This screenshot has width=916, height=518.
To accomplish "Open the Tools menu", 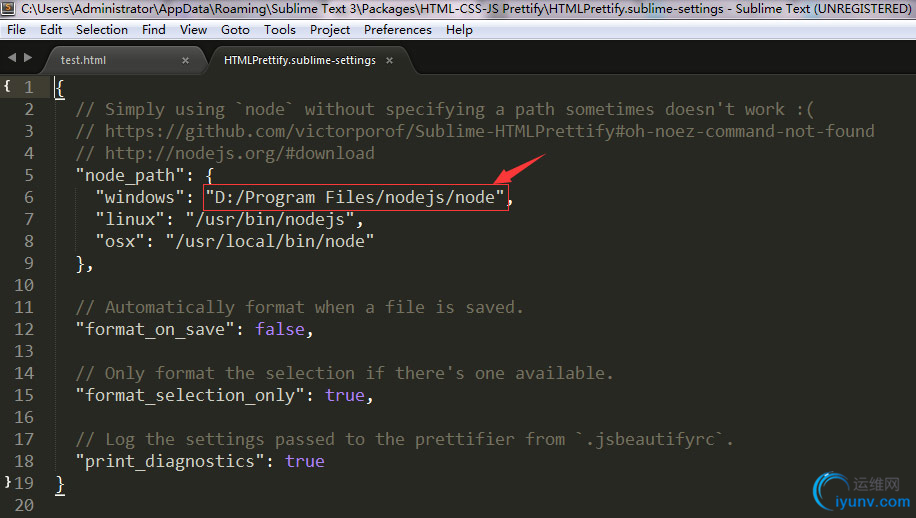I will pos(280,30).
